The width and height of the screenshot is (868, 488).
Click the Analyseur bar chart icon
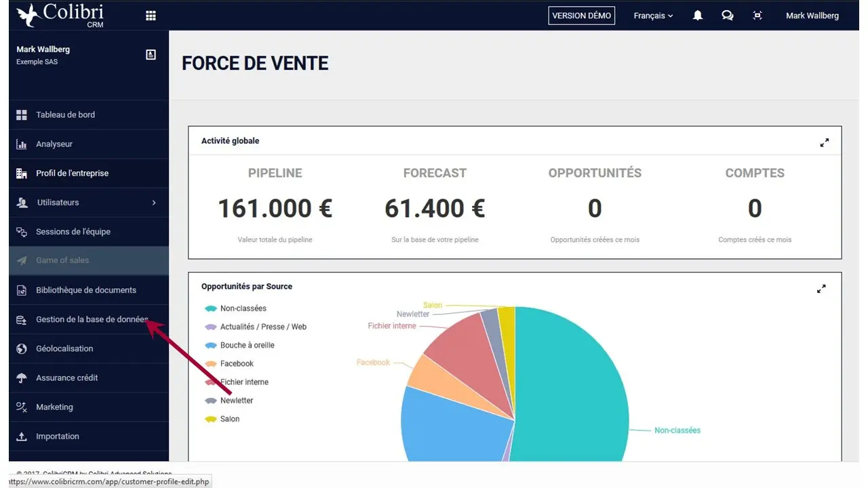click(x=22, y=144)
